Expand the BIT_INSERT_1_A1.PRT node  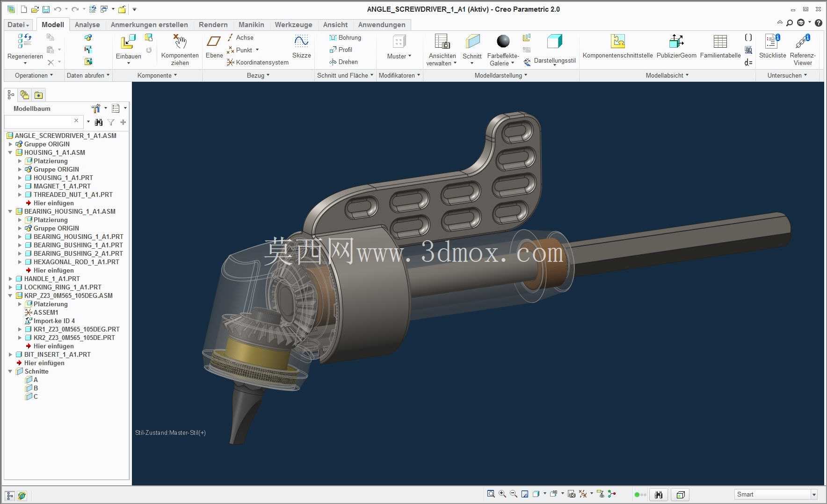click(10, 354)
